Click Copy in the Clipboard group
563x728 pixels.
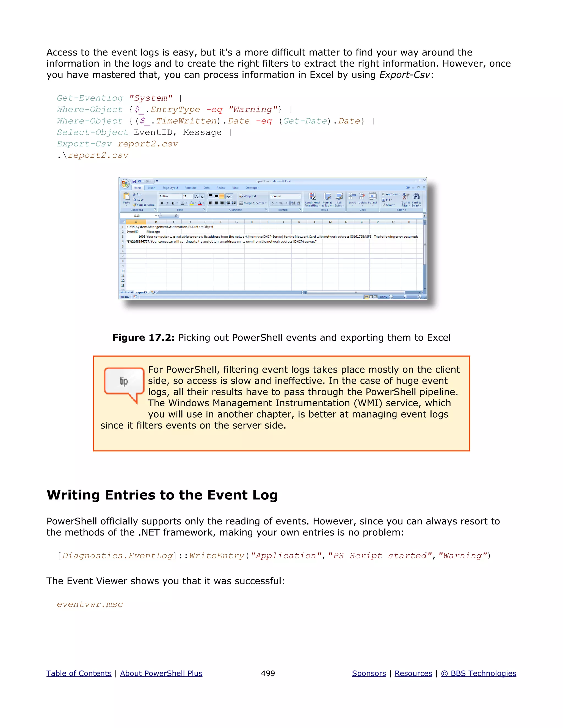point(138,200)
